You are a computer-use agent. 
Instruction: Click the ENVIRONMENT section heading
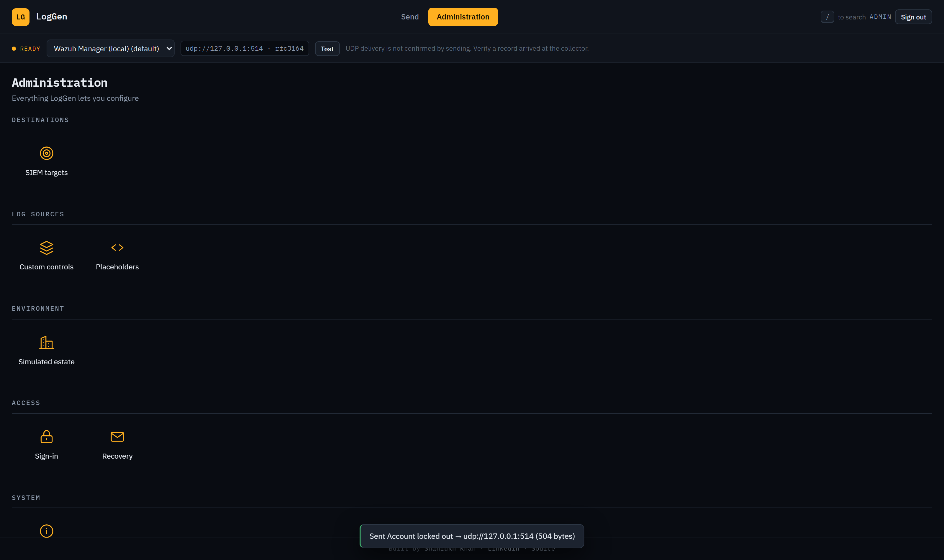tap(38, 309)
